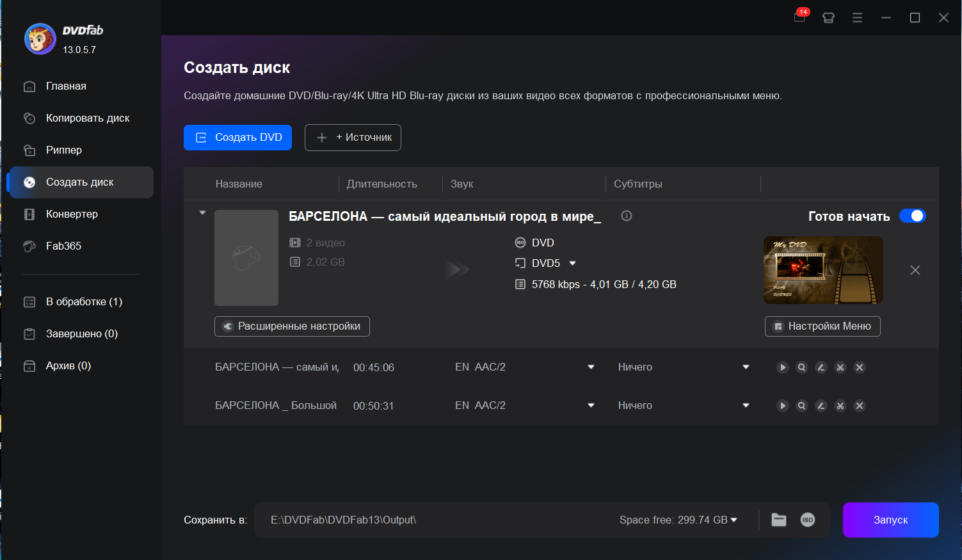Screen dimensions: 962x560
Task: Go to Конвертер in the sidebar
Action: (x=72, y=214)
